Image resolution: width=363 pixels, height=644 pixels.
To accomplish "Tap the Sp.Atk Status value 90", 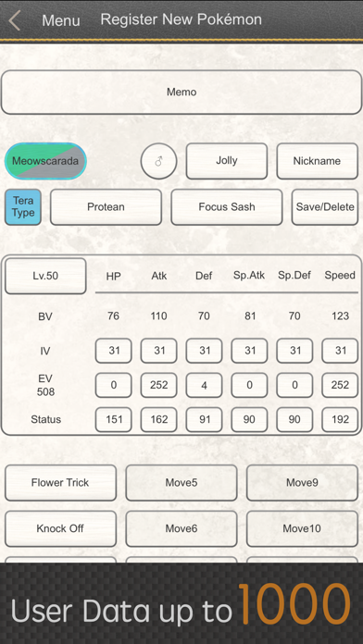I will tap(249, 420).
